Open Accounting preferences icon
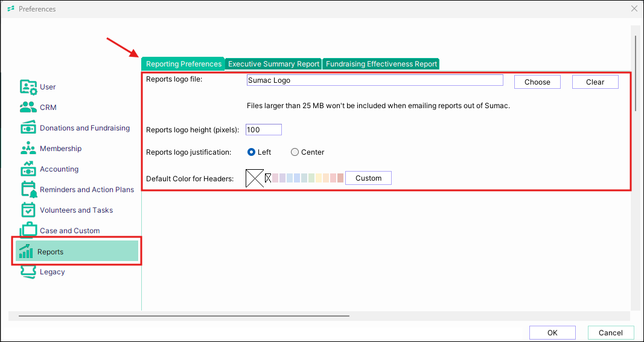Image resolution: width=644 pixels, height=342 pixels. (28, 169)
